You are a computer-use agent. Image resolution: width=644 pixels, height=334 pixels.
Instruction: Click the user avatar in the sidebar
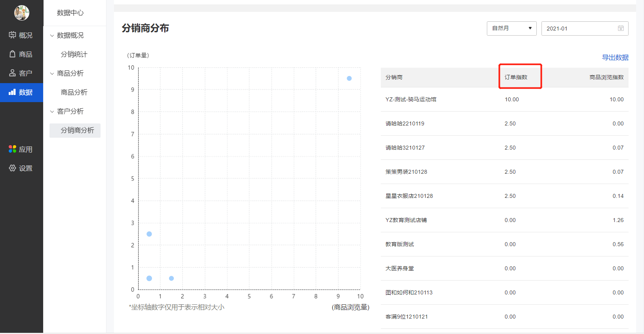pos(22,13)
